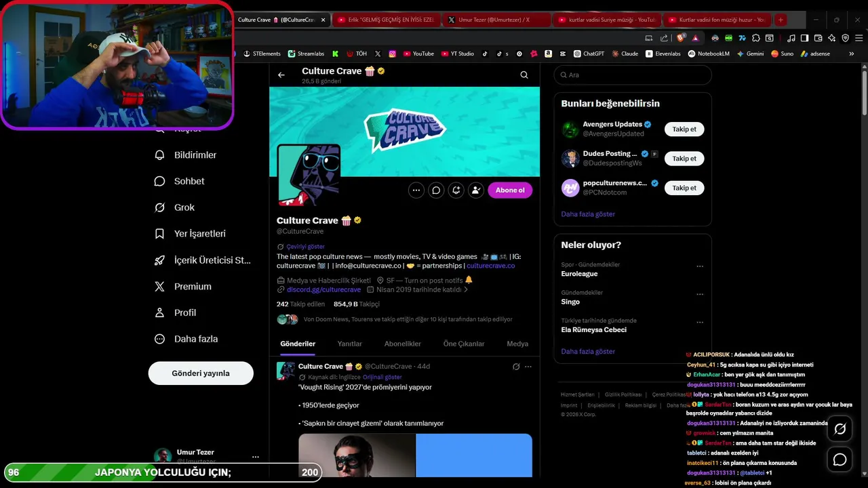Click Daha fazla göster under suggestions
This screenshot has width=868, height=488.
tap(588, 214)
